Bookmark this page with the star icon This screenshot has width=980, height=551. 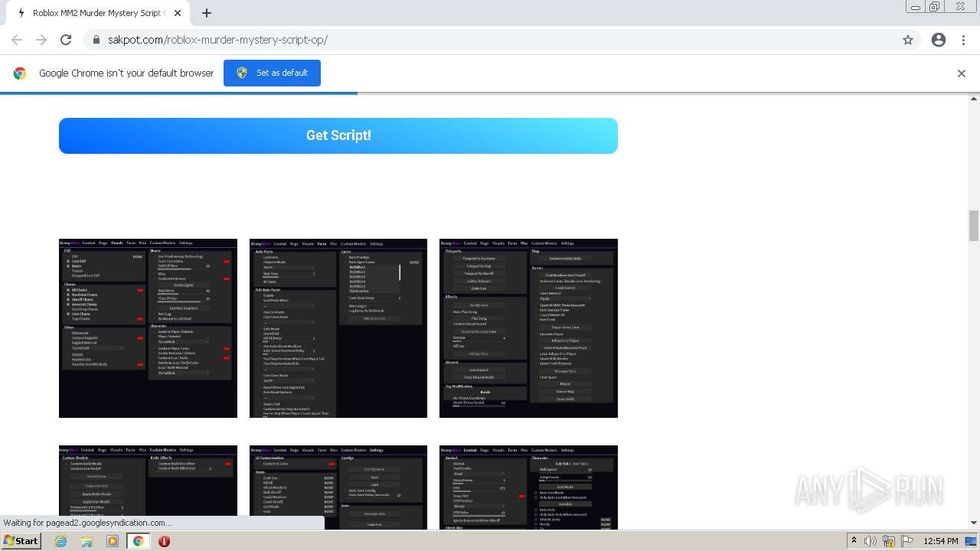pyautogui.click(x=908, y=40)
